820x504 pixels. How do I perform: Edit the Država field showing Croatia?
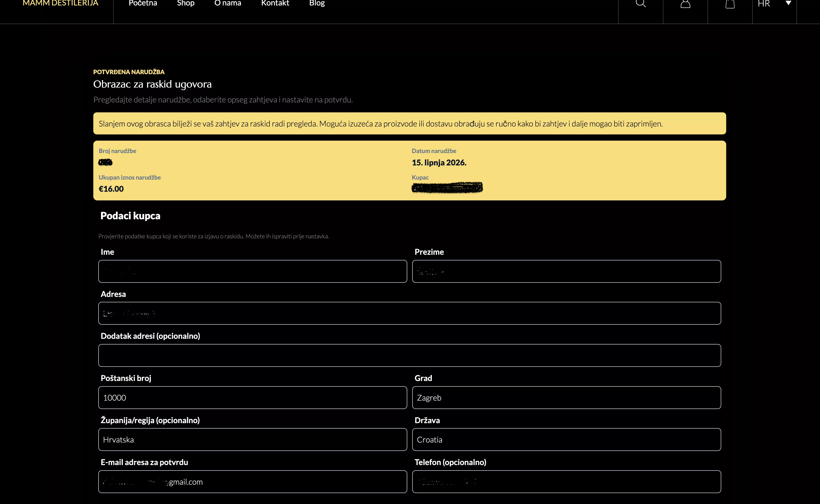567,440
